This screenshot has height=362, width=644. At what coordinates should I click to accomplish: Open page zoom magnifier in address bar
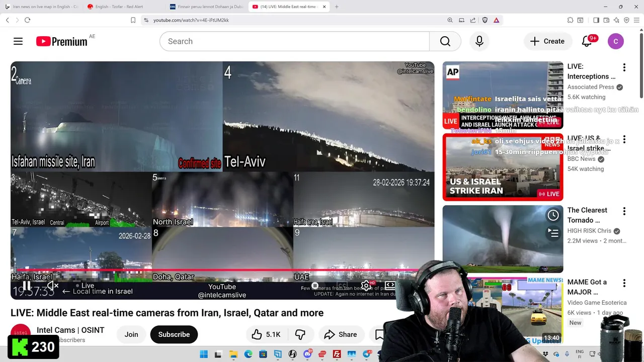450,20
